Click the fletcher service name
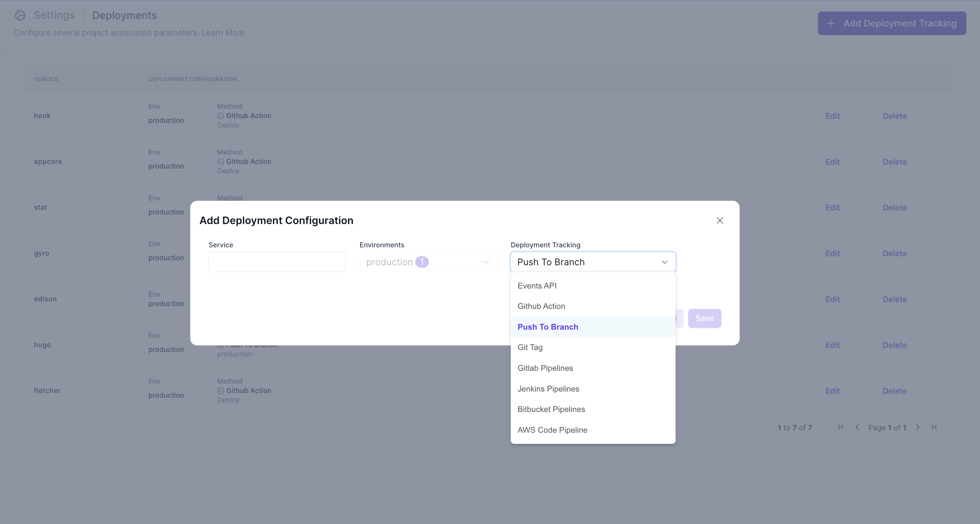Screen dimensions: 980x524 tap(47, 391)
